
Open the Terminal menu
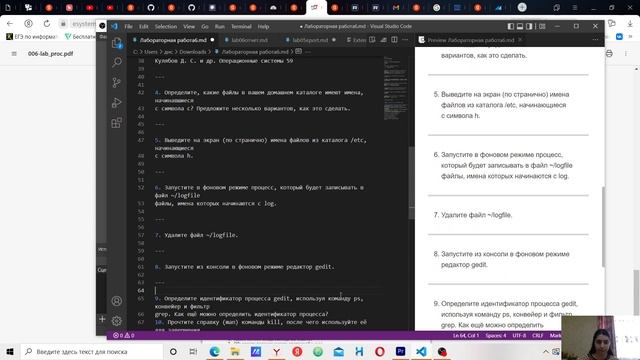tap(241, 26)
